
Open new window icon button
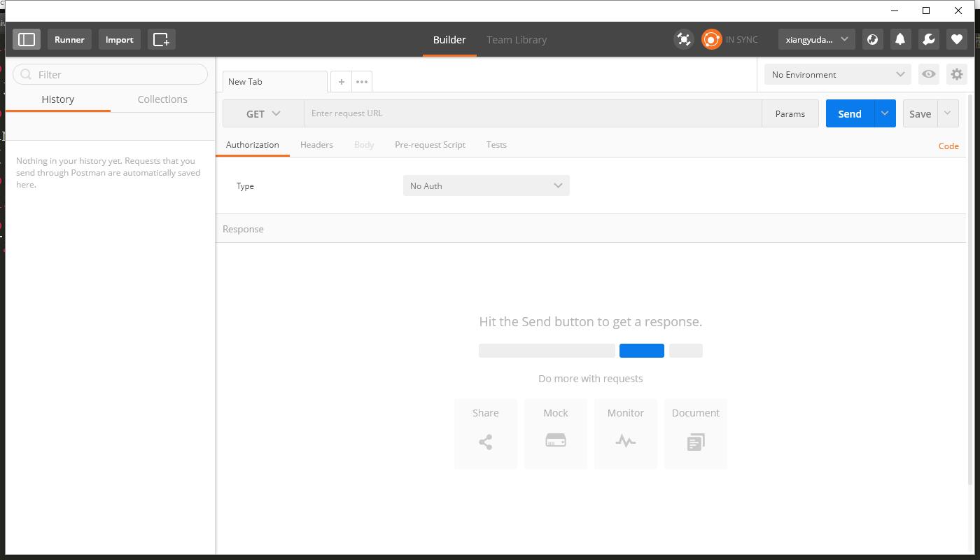click(161, 39)
